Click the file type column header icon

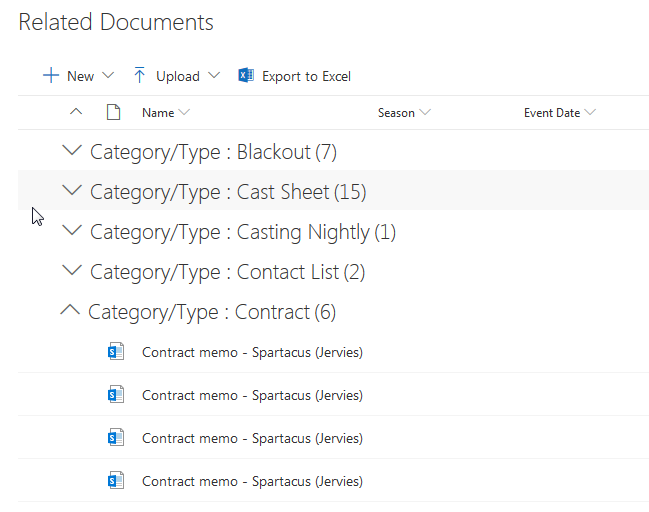point(113,112)
